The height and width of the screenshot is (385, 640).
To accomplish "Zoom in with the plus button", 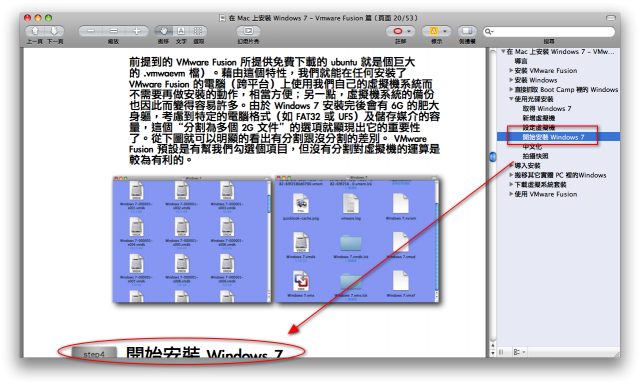I will pos(136,31).
